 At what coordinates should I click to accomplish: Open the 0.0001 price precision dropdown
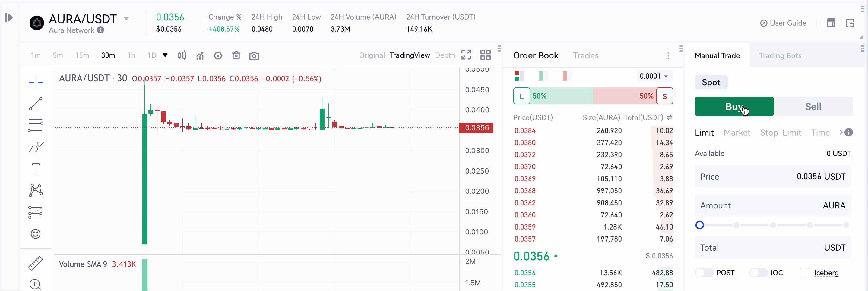[x=654, y=76]
